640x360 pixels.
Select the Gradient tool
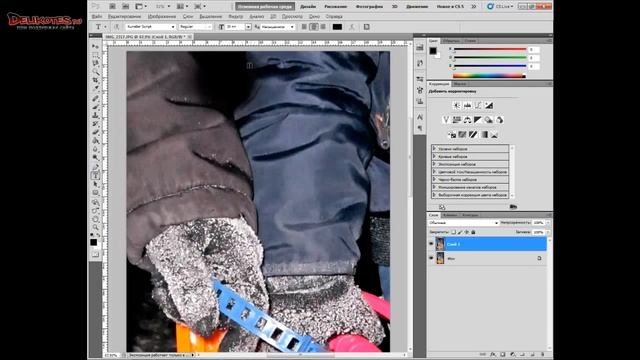[x=96, y=141]
